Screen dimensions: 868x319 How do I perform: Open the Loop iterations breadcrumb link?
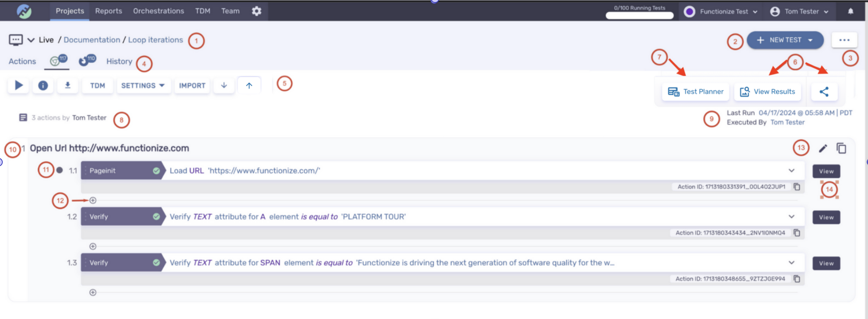155,40
